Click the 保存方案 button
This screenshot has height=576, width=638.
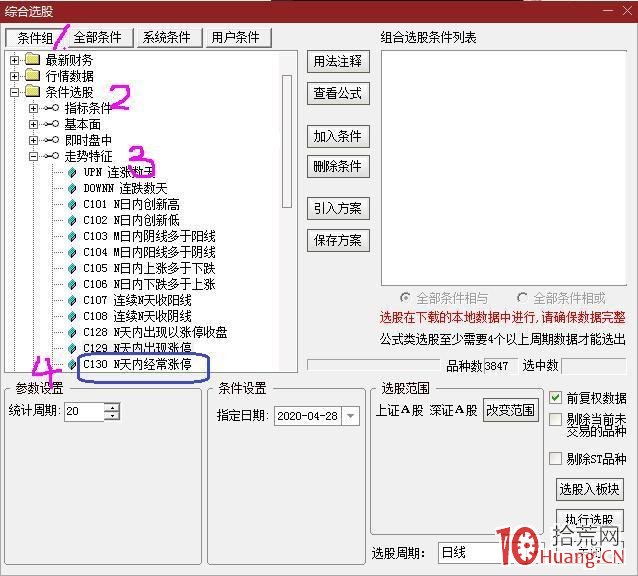[338, 240]
